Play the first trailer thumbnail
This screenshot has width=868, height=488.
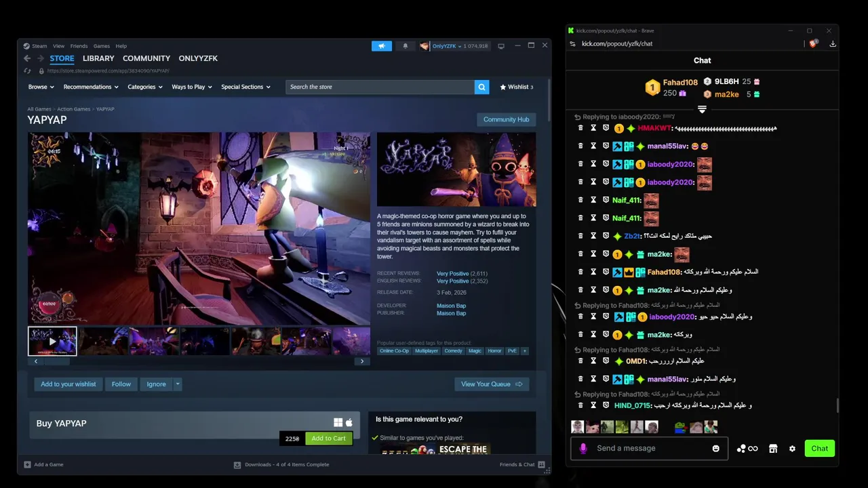click(52, 341)
